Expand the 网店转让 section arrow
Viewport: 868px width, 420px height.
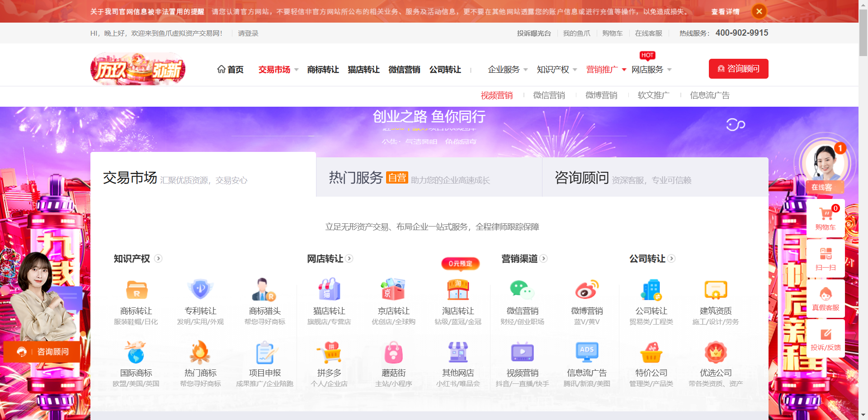click(349, 259)
